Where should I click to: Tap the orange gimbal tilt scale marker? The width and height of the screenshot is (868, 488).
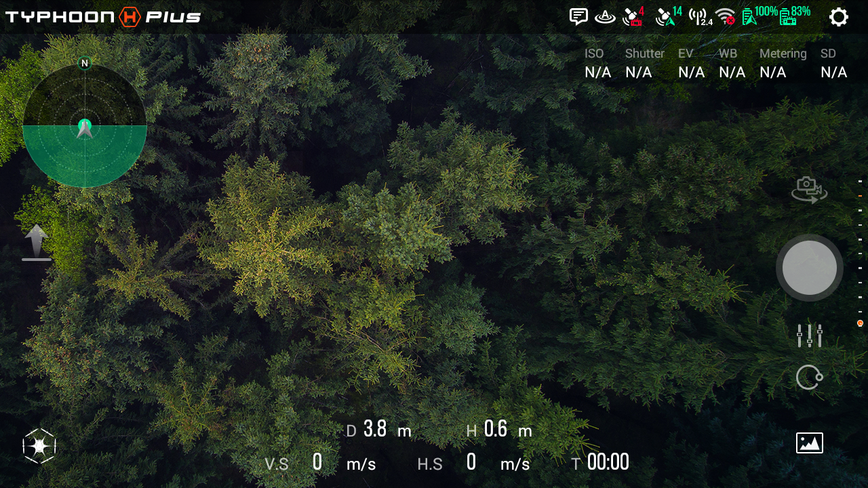coord(860,323)
